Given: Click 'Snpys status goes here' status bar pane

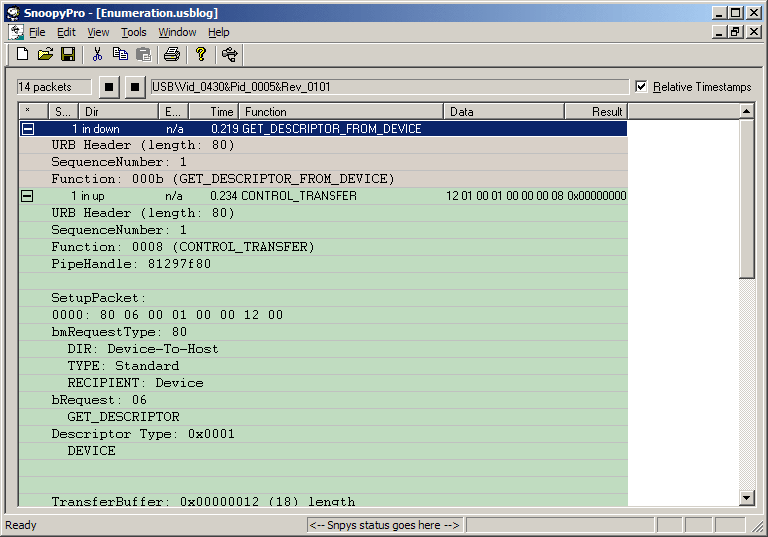Looking at the screenshot, I should click(384, 525).
